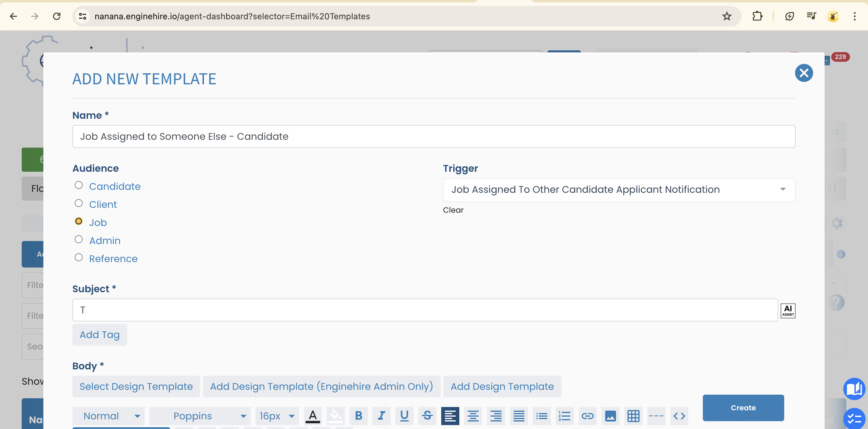Reload the browser page
Viewport: 868px width, 429px height.
click(x=57, y=16)
